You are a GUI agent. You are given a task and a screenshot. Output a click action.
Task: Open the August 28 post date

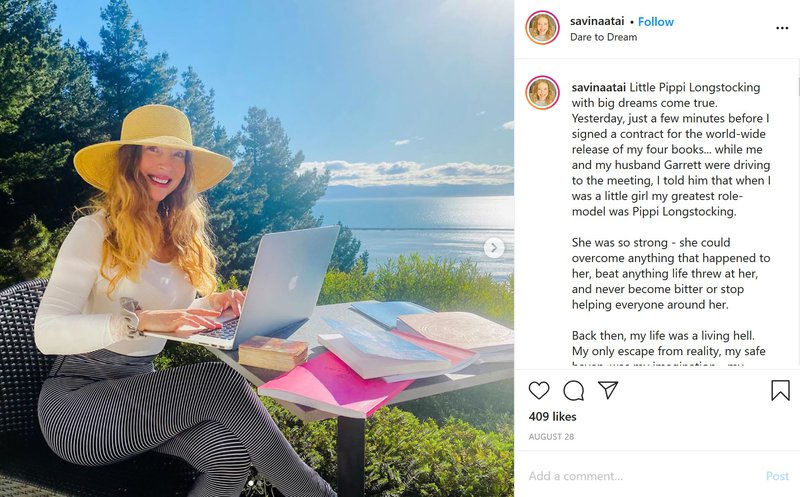click(551, 437)
